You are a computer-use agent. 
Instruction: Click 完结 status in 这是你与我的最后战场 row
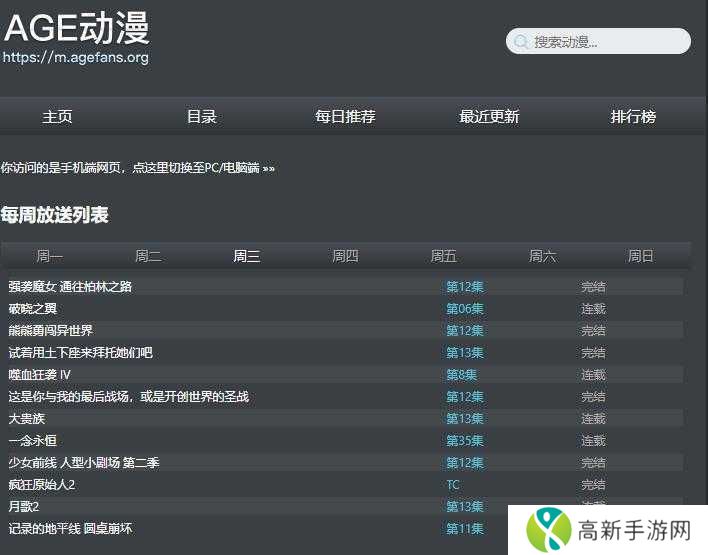click(x=593, y=397)
